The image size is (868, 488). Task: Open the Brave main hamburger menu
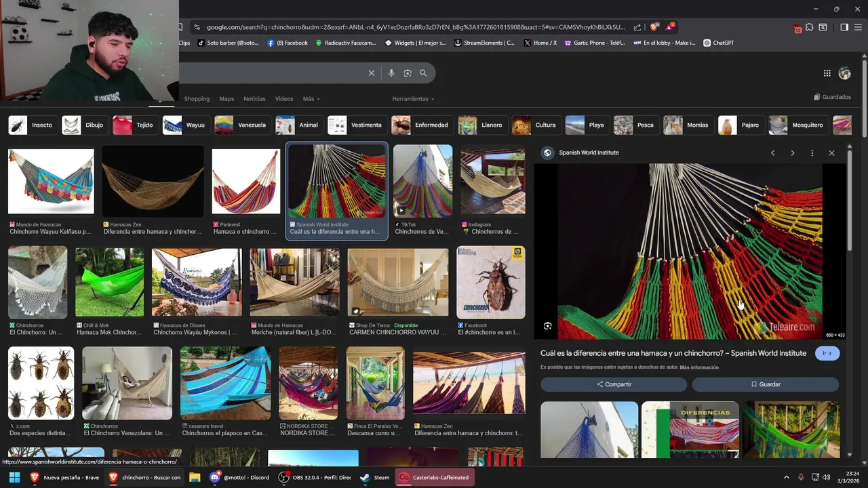(858, 27)
